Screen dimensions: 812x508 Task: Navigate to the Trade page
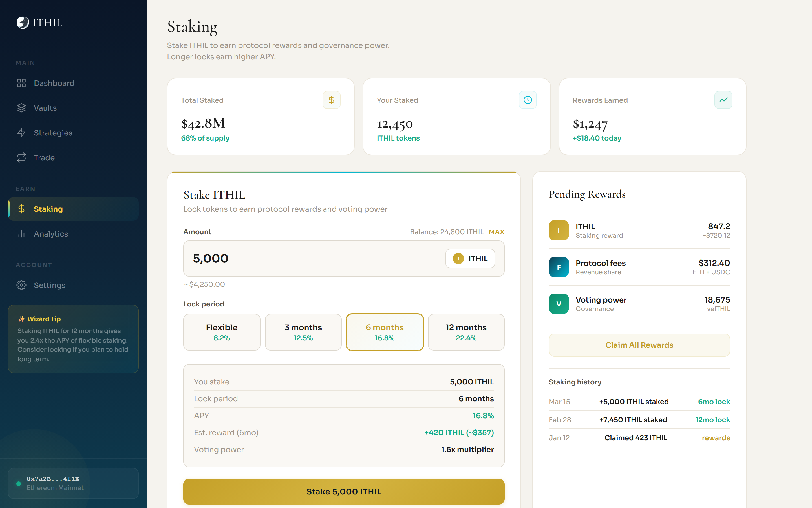click(73, 157)
